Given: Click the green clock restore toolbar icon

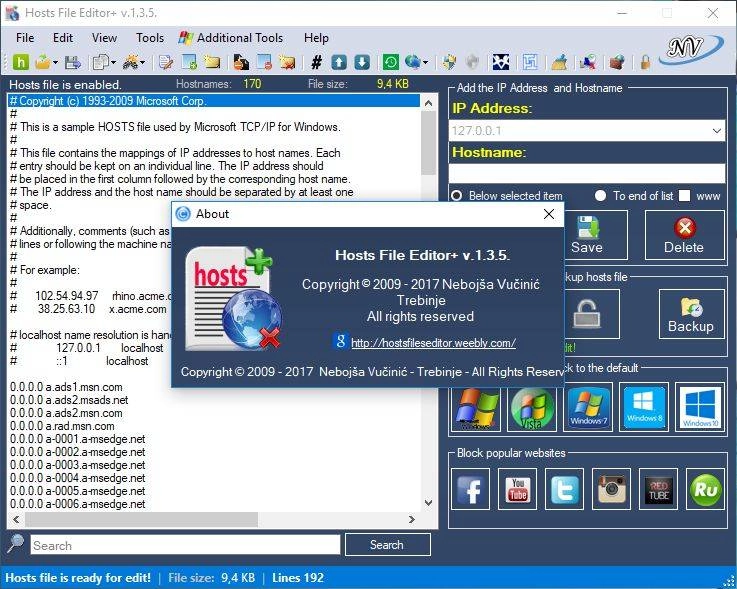Looking at the screenshot, I should (391, 62).
